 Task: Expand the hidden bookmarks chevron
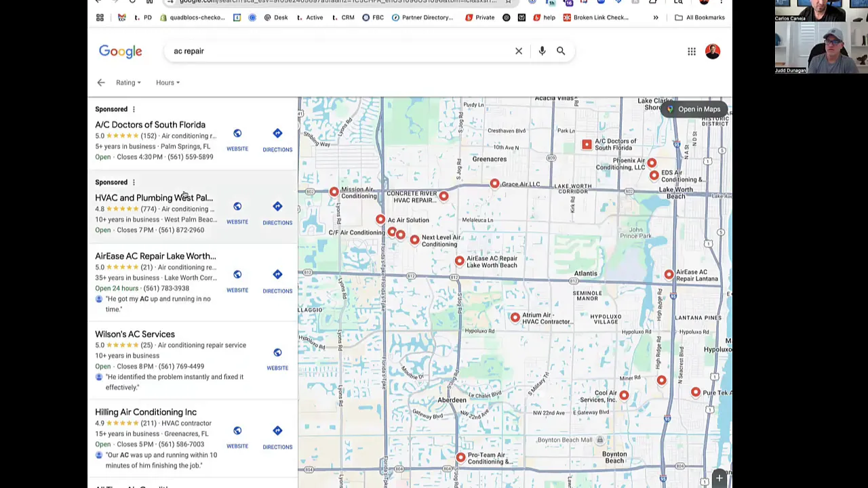click(656, 18)
